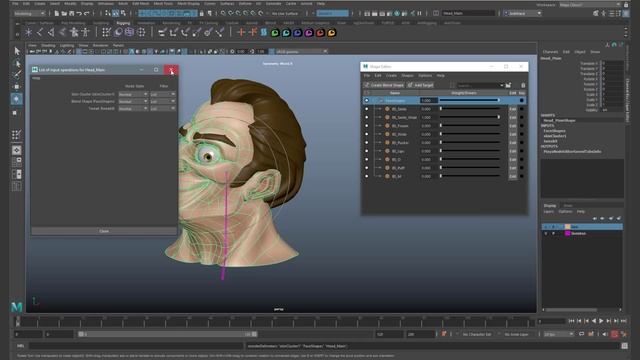This screenshot has width=640, height=360.
Task: Open Node State dropdown for Blend Shape
Action: click(x=133, y=101)
